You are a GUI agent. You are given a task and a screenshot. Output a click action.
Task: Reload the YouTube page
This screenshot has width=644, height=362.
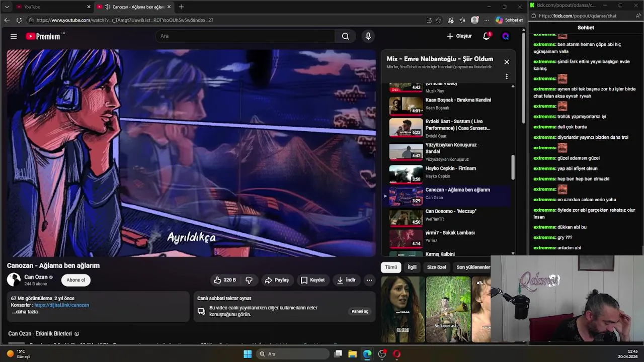click(19, 20)
